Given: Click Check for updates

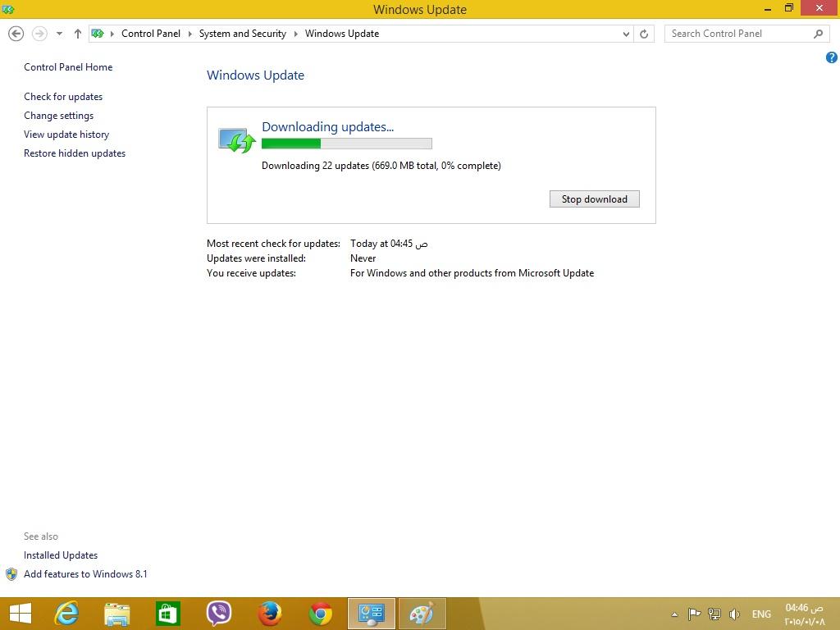Looking at the screenshot, I should (x=63, y=97).
